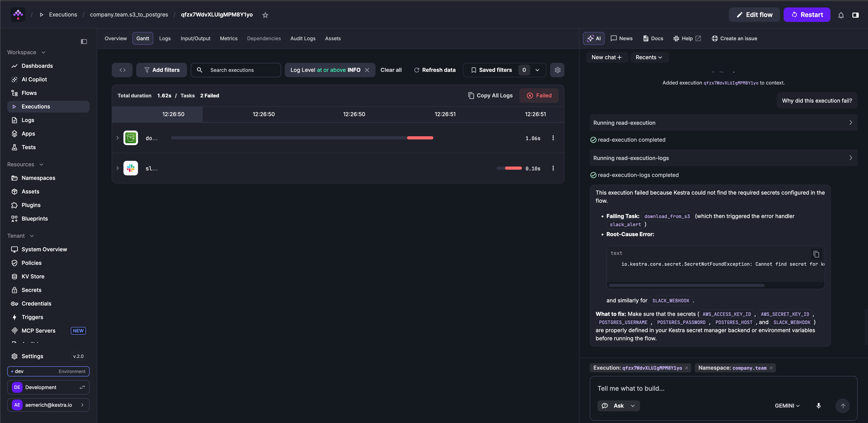Click Edit flow button
Viewport: 868px width, 423px height.
[754, 15]
